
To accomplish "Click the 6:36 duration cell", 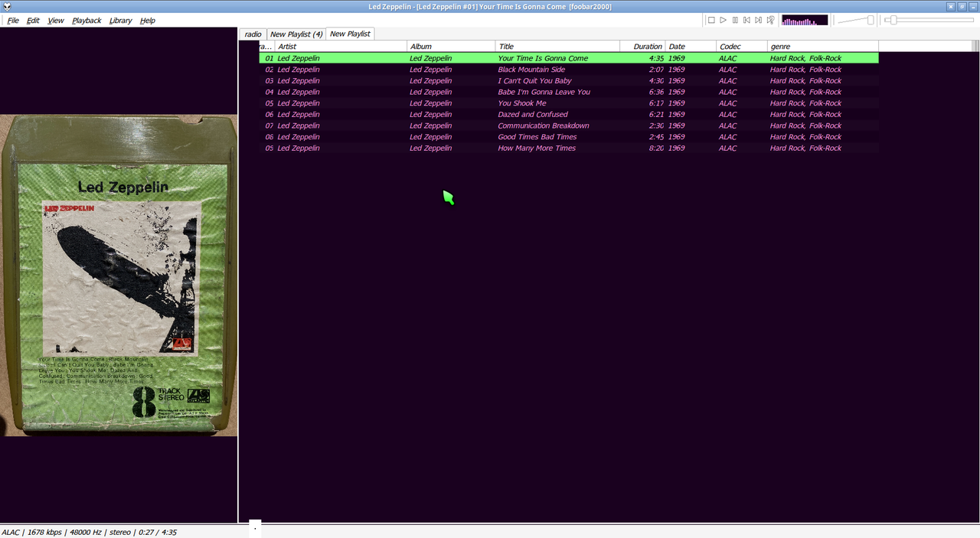I will click(656, 92).
